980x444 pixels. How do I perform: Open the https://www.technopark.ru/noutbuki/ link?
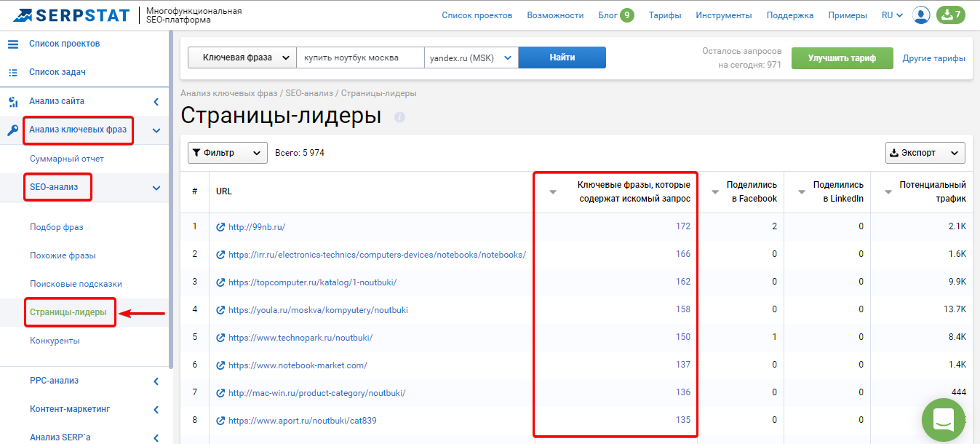[300, 338]
